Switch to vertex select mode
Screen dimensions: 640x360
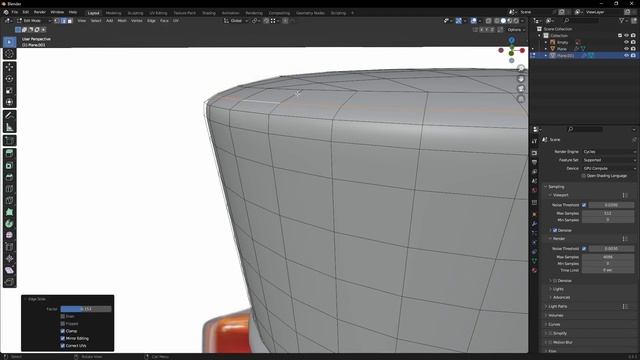pyautogui.click(x=57, y=20)
